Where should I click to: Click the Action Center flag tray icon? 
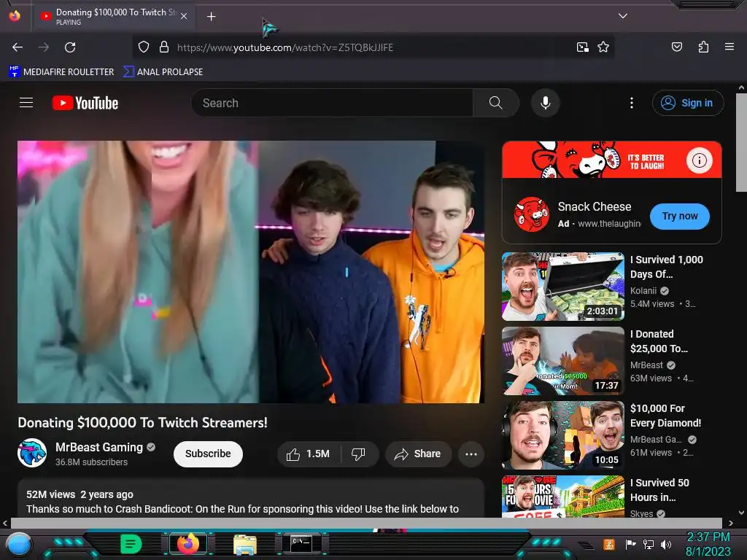pos(630,544)
